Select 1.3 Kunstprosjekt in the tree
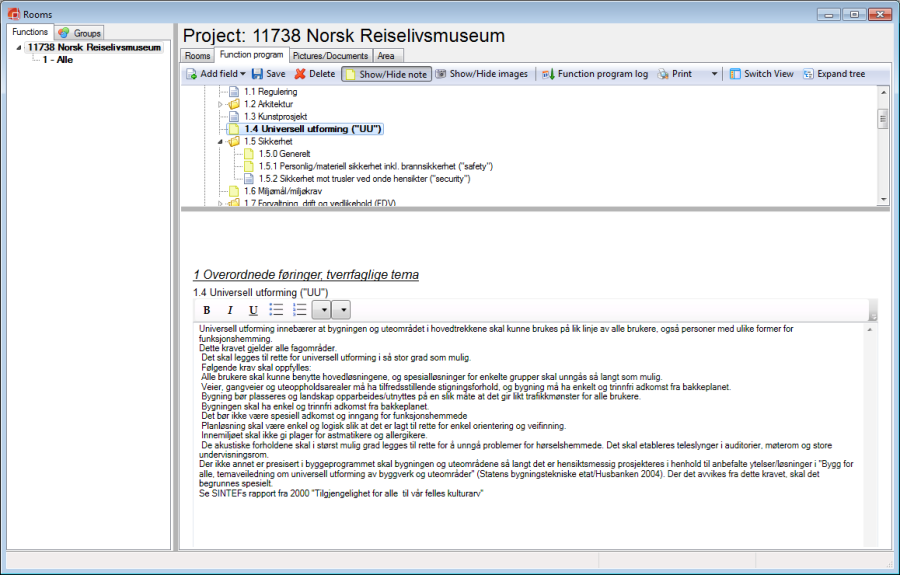 pos(276,116)
